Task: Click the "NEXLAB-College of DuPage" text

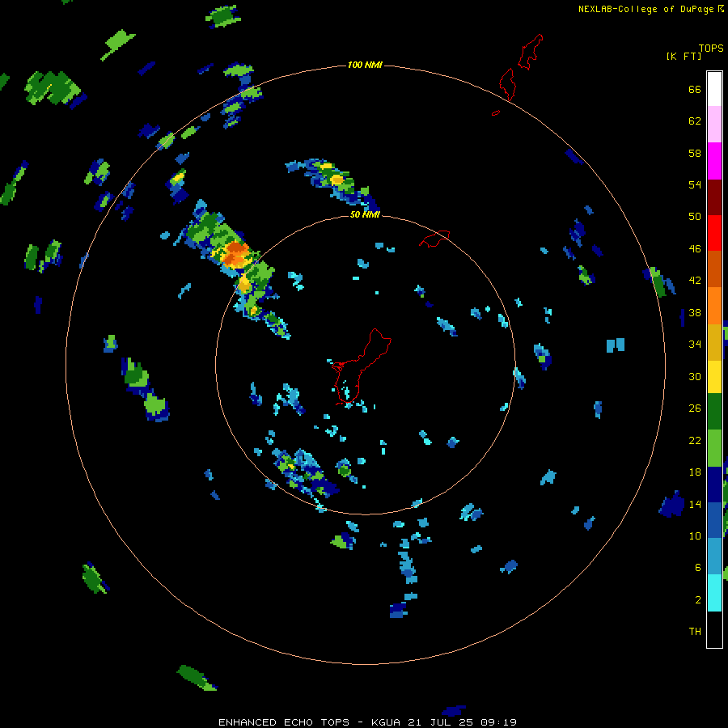Action: (x=645, y=9)
